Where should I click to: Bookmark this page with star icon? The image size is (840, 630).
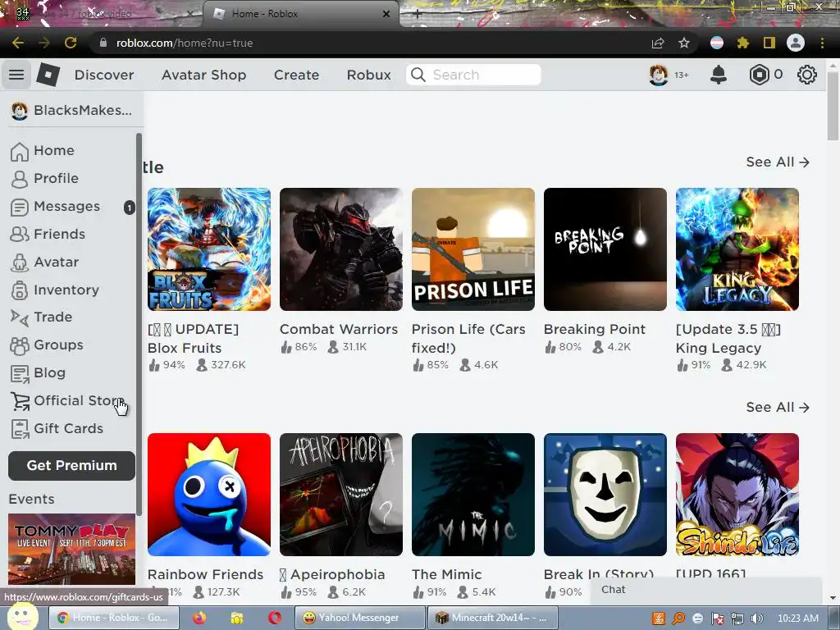coord(684,43)
